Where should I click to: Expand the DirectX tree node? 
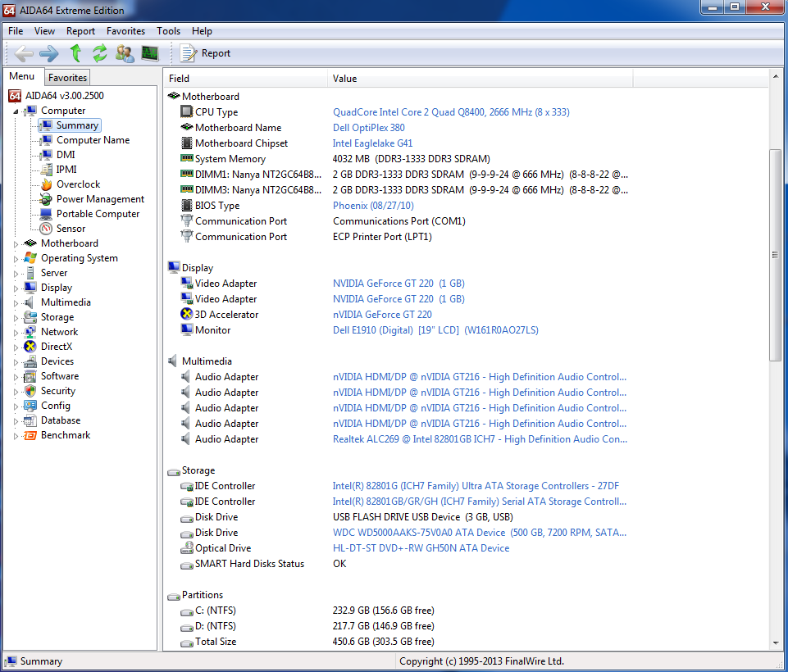[x=16, y=347]
